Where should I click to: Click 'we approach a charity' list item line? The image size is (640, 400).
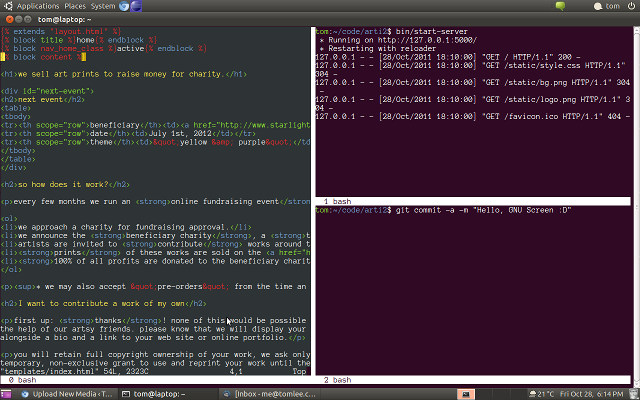[x=126, y=227]
